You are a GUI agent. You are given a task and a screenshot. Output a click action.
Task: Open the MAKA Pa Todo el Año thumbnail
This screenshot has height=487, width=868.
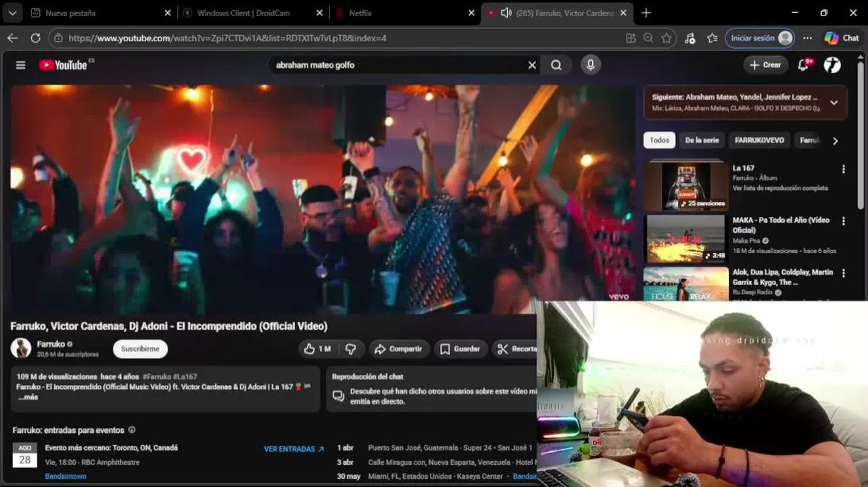(x=686, y=238)
